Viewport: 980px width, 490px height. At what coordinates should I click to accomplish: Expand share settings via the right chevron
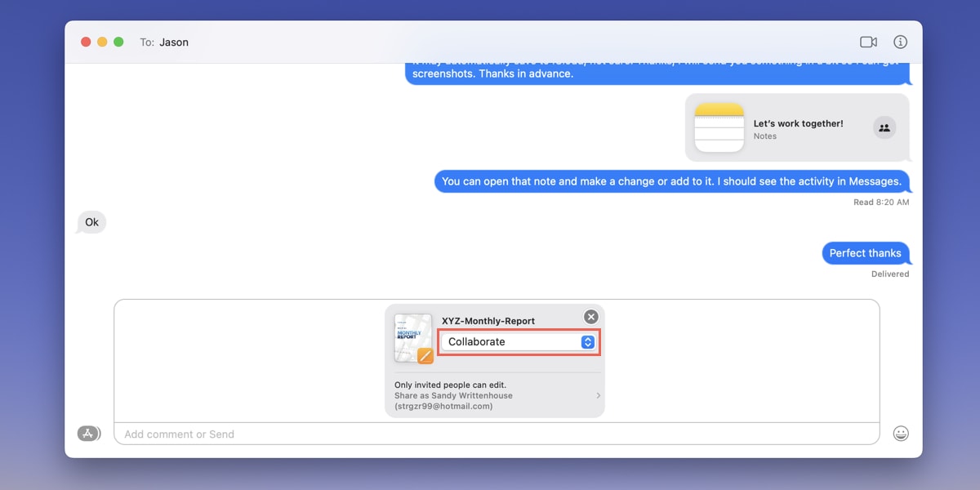click(x=597, y=395)
